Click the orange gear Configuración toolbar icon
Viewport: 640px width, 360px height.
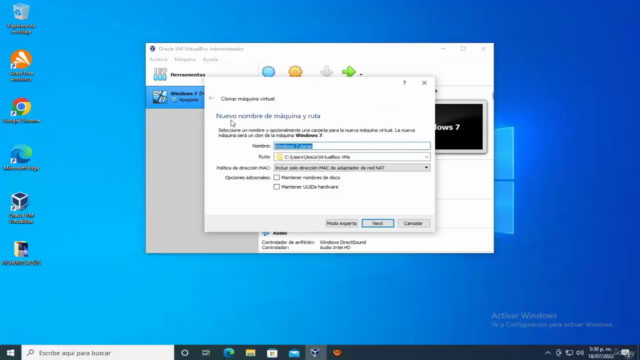[295, 72]
